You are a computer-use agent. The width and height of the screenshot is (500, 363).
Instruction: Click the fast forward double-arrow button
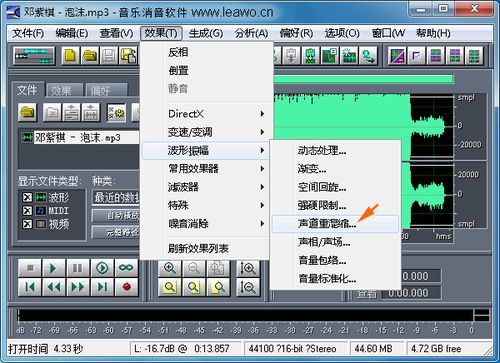coord(78,287)
